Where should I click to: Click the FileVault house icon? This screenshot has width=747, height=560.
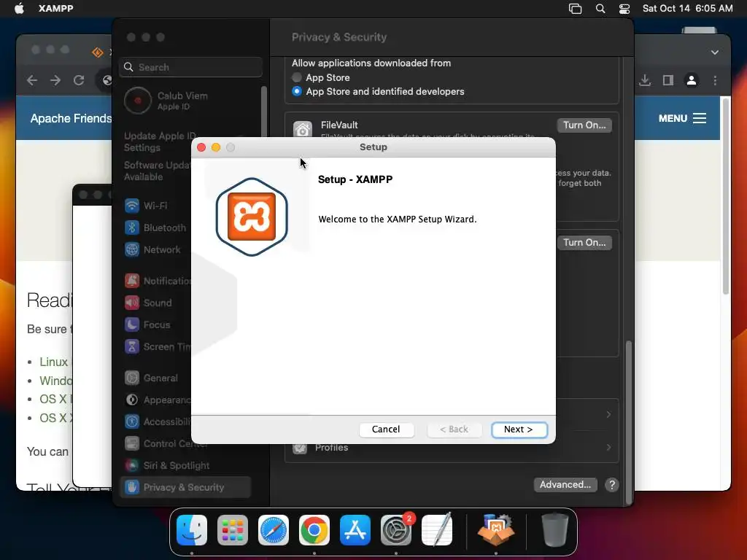(x=303, y=128)
